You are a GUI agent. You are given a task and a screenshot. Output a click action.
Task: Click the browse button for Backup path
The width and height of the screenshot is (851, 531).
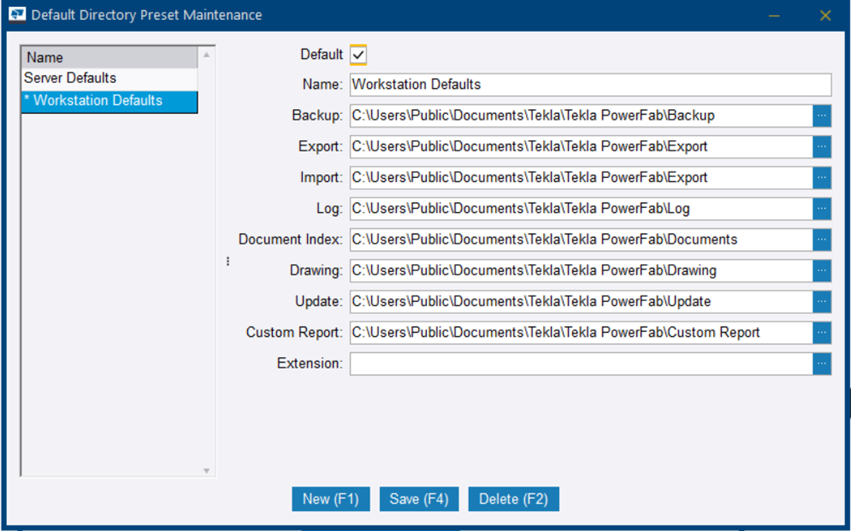822,116
